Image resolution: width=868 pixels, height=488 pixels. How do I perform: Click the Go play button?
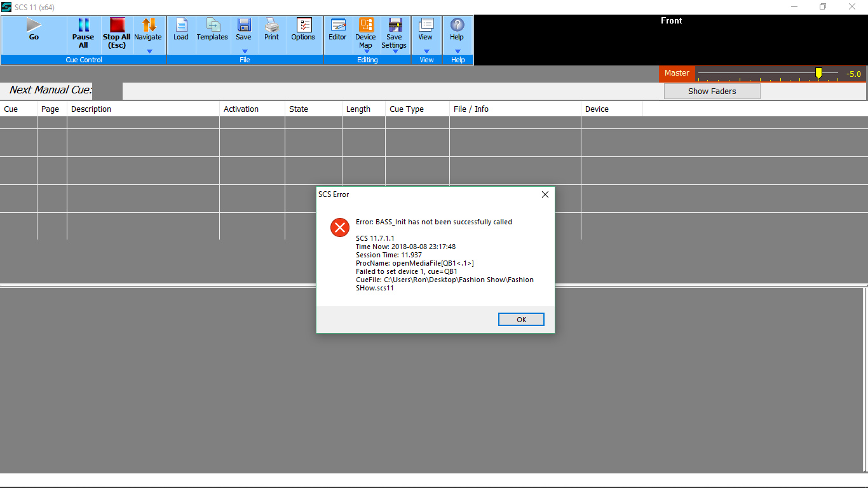[34, 25]
